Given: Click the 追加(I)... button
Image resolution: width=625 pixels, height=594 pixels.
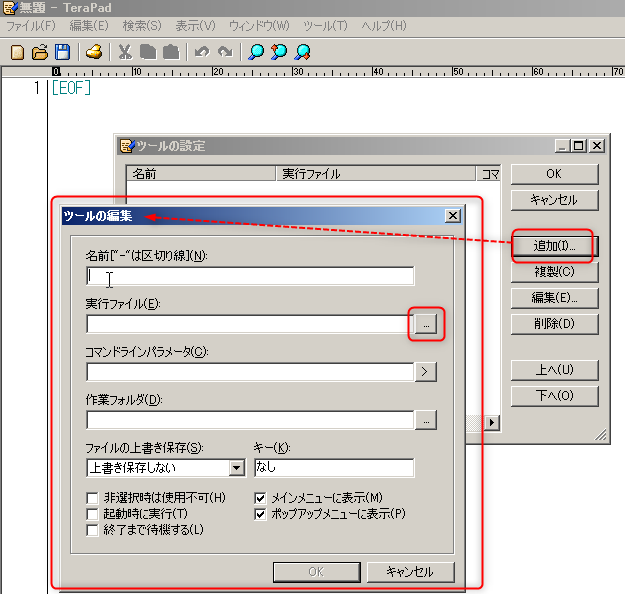Looking at the screenshot, I should click(x=554, y=246).
